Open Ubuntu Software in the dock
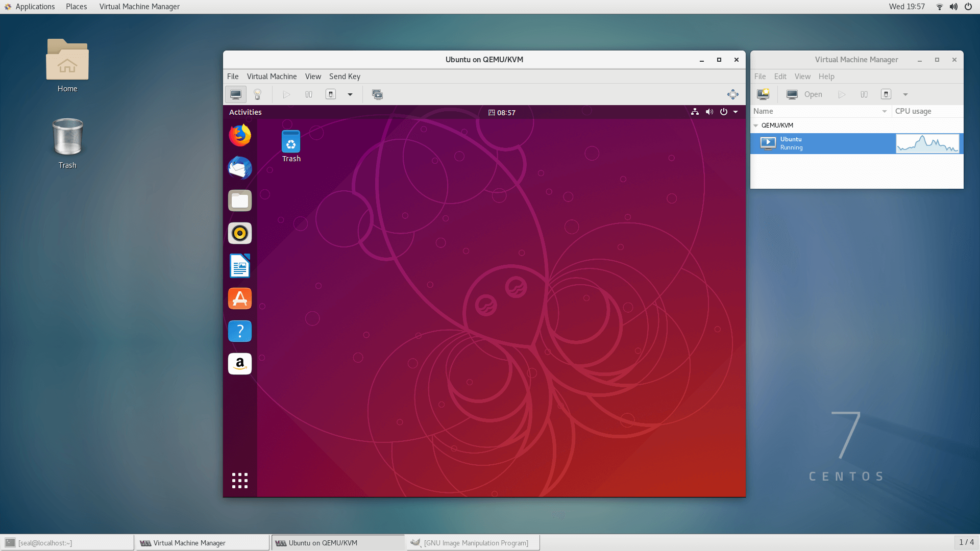This screenshot has height=551, width=980. [x=240, y=298]
